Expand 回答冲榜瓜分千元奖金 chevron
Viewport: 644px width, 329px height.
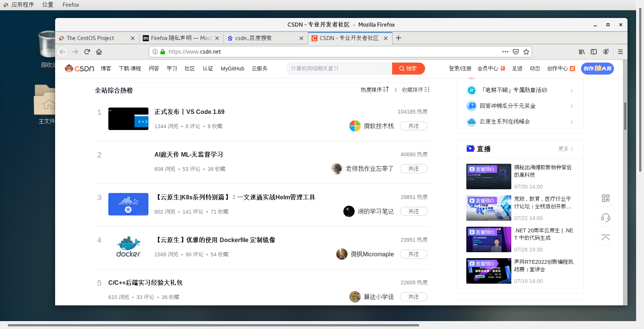(x=572, y=106)
